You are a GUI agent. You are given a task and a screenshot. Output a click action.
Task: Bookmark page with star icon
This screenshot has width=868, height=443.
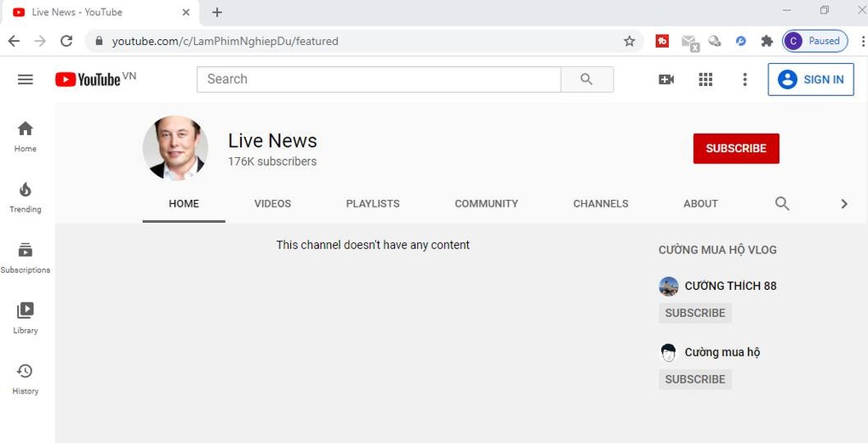click(x=630, y=41)
